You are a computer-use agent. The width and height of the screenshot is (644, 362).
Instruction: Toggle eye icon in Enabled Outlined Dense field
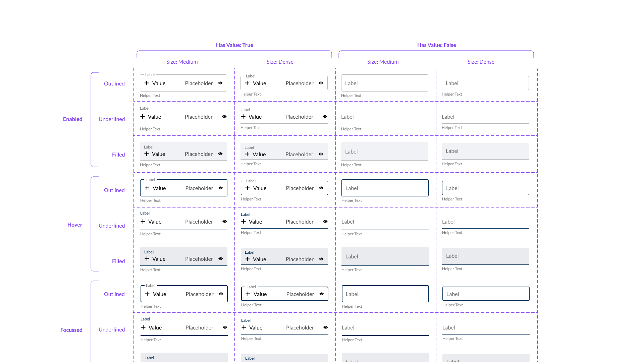(x=321, y=83)
